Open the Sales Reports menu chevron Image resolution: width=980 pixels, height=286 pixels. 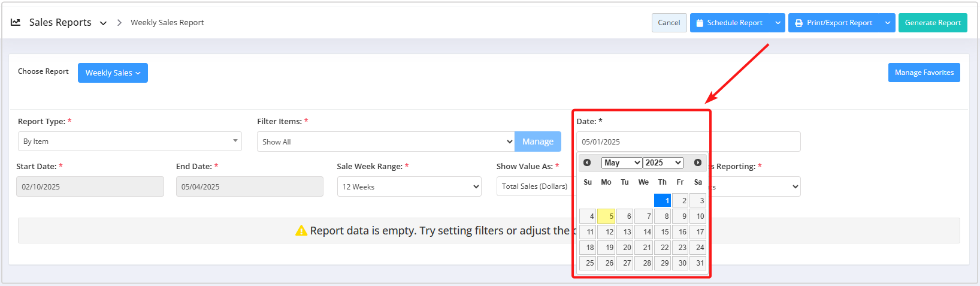103,23
